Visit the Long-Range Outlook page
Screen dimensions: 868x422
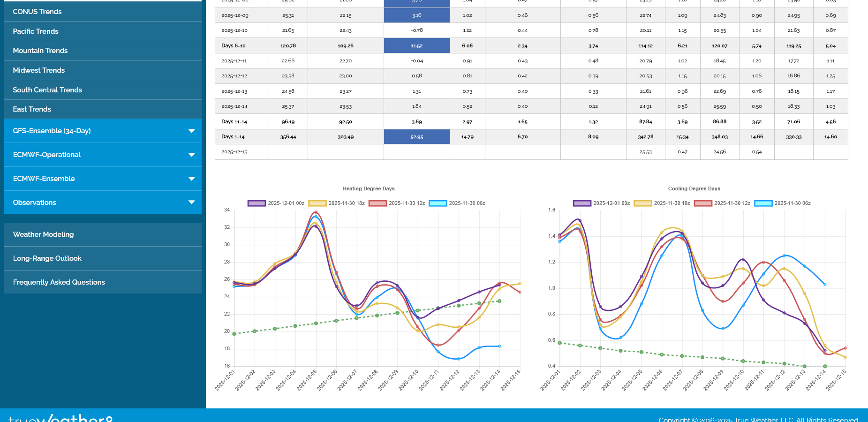[47, 258]
